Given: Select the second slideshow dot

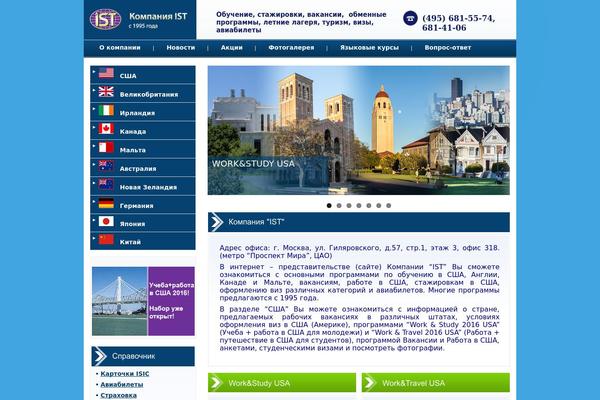Looking at the screenshot, I should coord(339,206).
